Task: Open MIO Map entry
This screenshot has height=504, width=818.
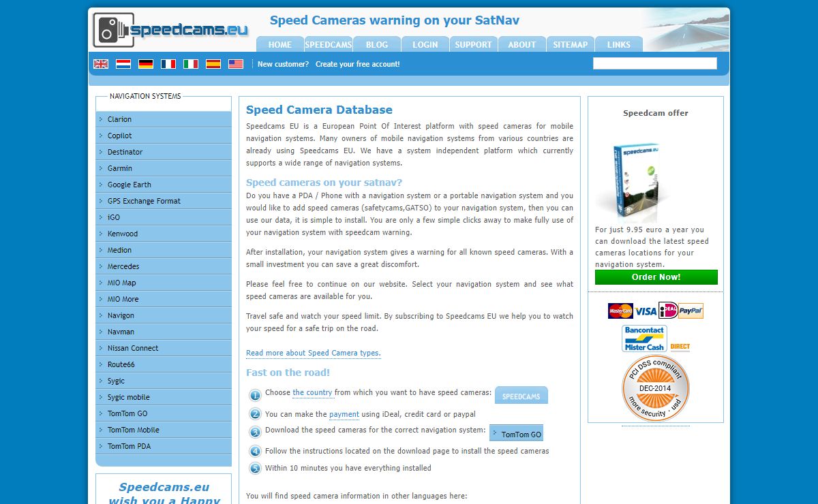Action: [x=164, y=283]
